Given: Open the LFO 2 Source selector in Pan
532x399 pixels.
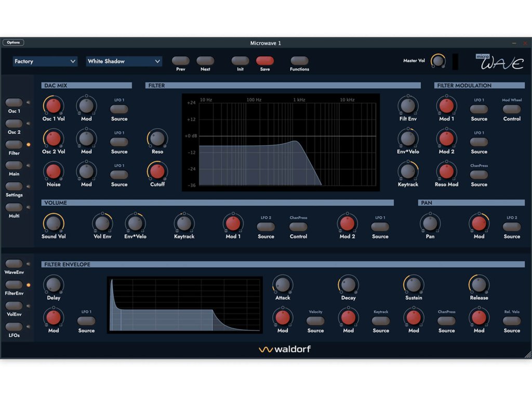Looking at the screenshot, I should pyautogui.click(x=512, y=227).
